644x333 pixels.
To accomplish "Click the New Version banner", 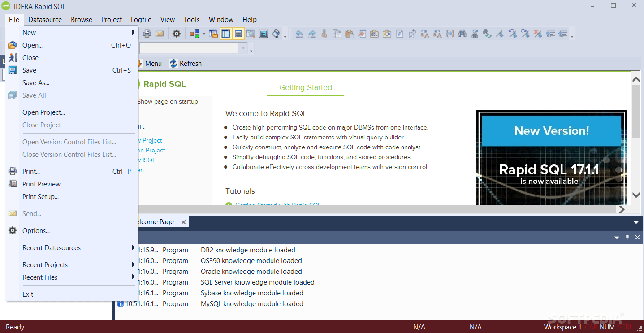I will coord(552,157).
